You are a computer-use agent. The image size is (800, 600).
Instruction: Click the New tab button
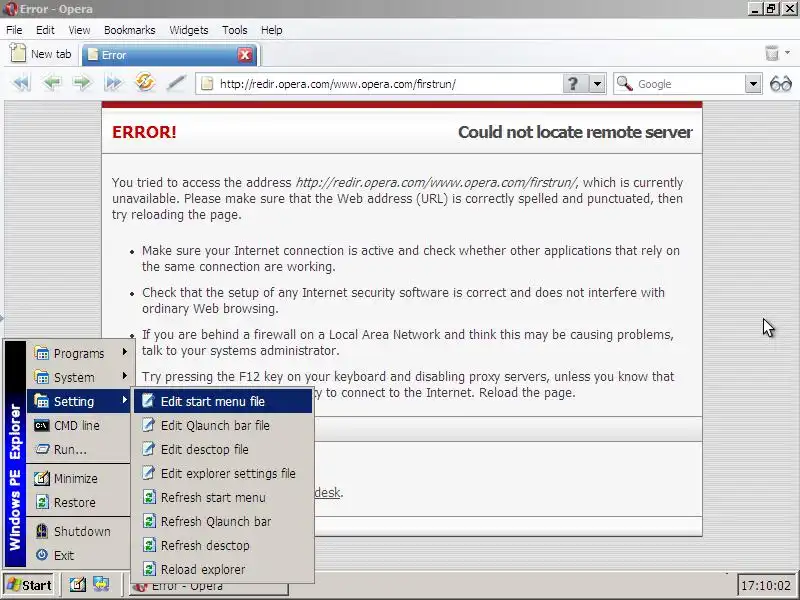click(x=41, y=54)
